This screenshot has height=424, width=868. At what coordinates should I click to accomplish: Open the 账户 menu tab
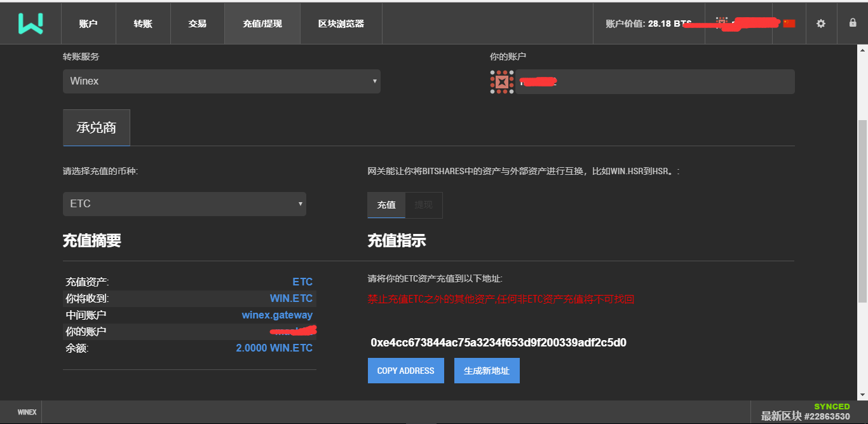click(88, 24)
